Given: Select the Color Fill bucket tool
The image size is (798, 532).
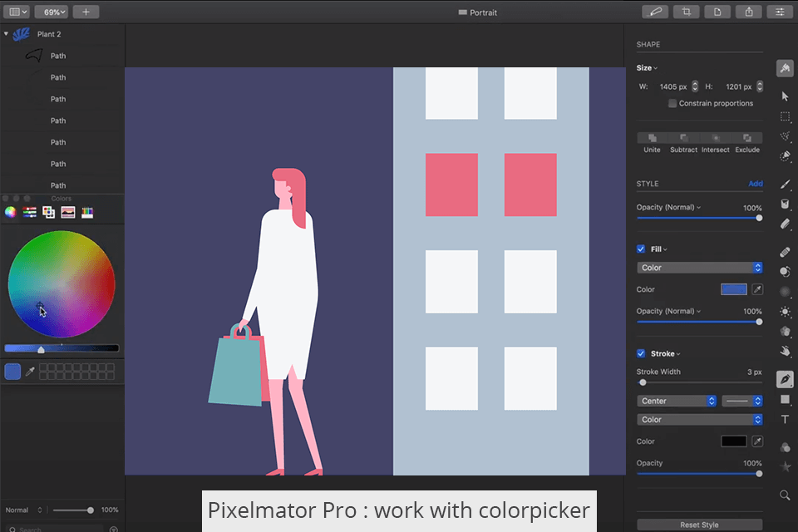Looking at the screenshot, I should [785, 204].
